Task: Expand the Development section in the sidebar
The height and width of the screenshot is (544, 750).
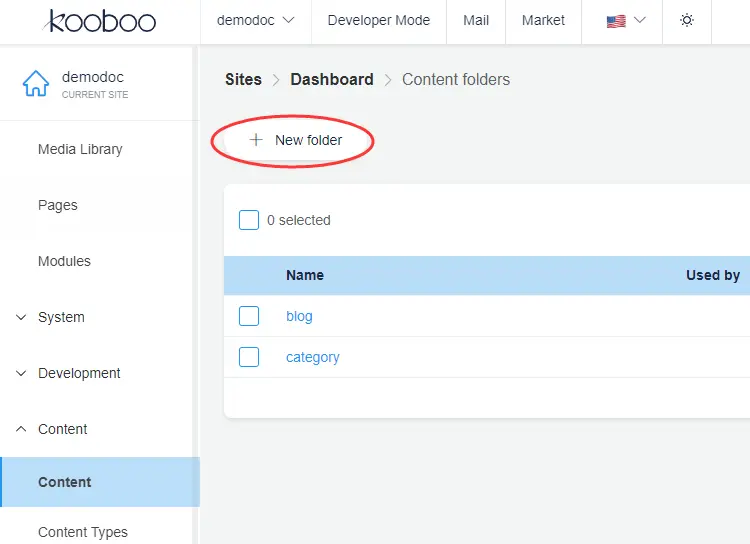Action: (x=79, y=373)
